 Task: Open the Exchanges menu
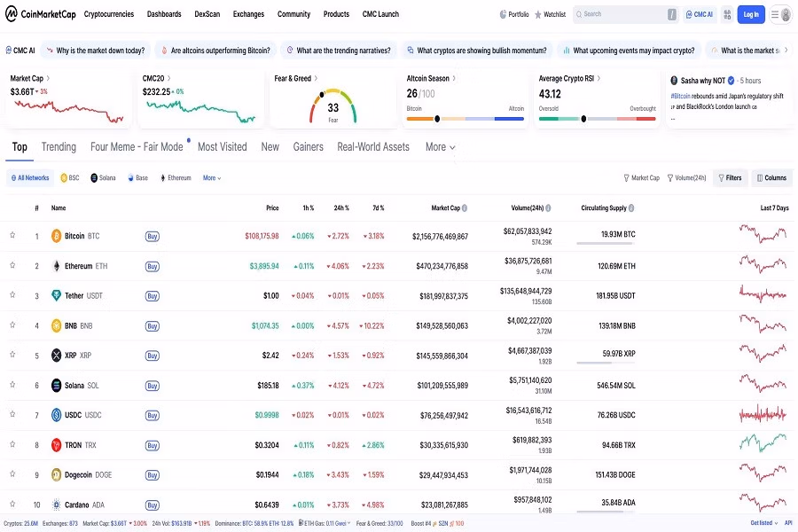pos(248,14)
